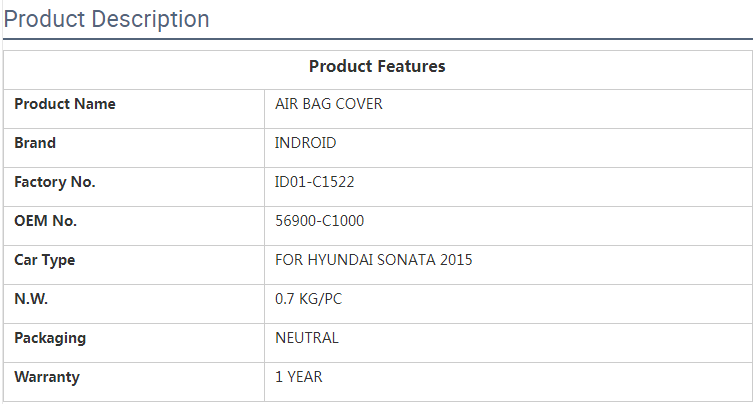The width and height of the screenshot is (755, 404).
Task: Select the Car Type label
Action: (45, 260)
